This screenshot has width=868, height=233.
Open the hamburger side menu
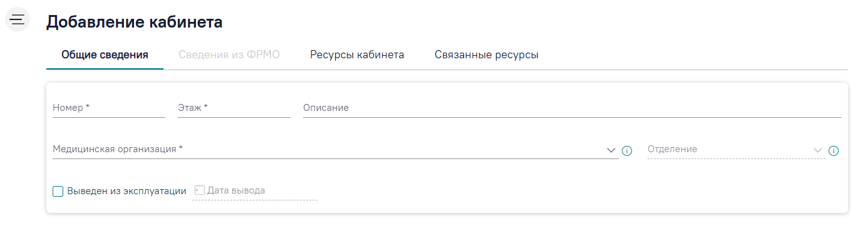pos(18,19)
